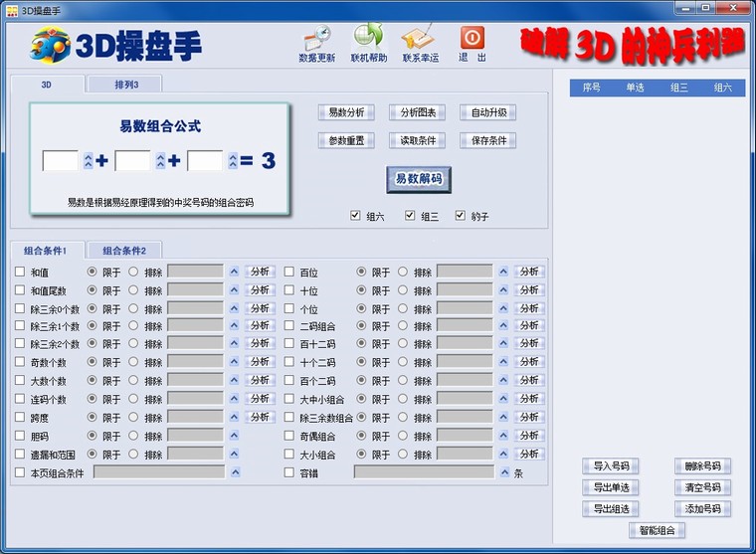756x554 pixels.
Task: Expand the 百位 value dropdown arrow
Action: pos(503,272)
